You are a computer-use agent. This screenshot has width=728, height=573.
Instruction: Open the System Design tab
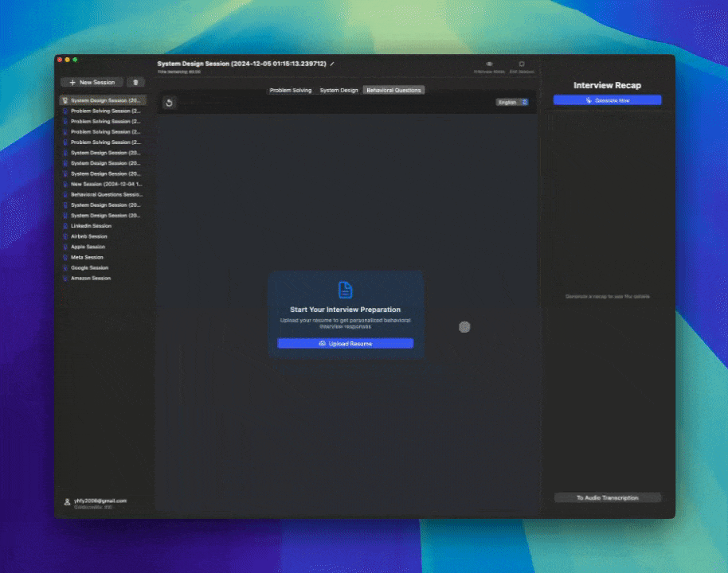pos(338,90)
